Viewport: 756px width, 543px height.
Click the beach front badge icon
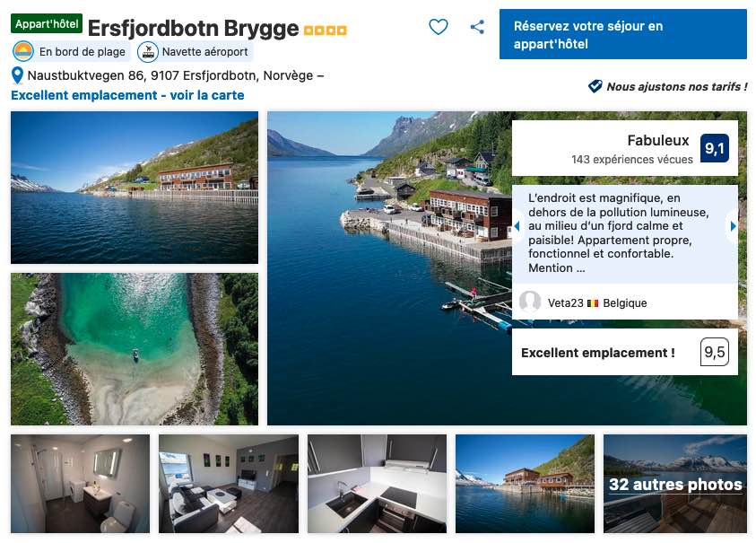point(23,52)
